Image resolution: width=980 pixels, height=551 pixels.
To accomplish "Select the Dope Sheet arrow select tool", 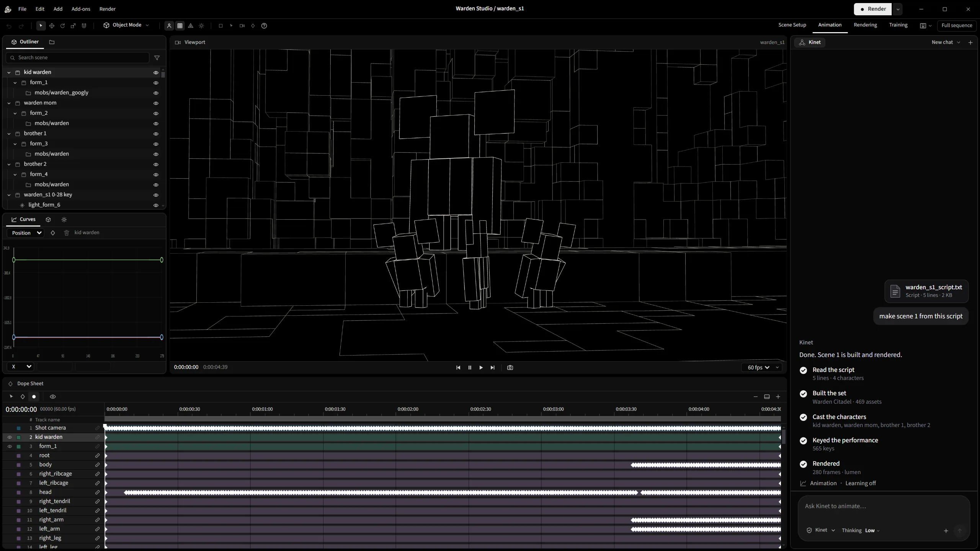I will pos(11,397).
